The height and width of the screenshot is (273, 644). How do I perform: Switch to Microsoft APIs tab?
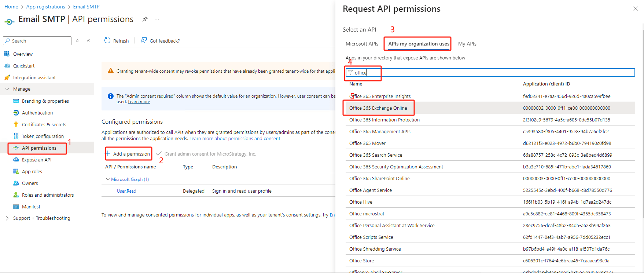362,44
